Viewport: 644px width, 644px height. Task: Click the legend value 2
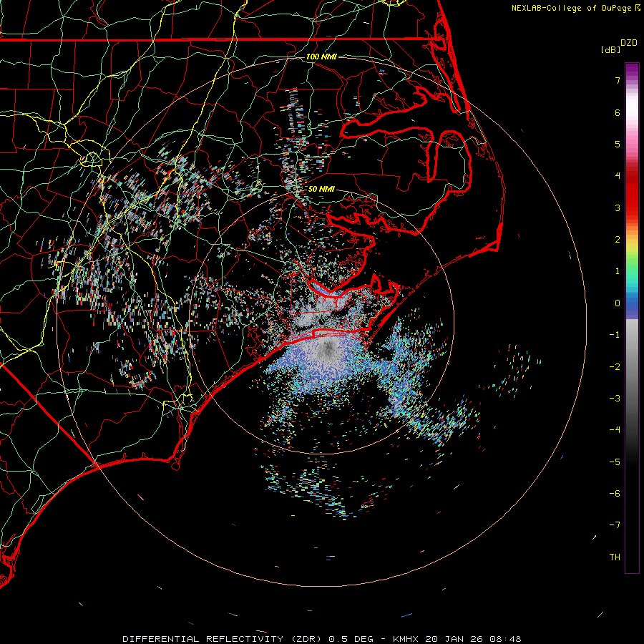click(618, 240)
